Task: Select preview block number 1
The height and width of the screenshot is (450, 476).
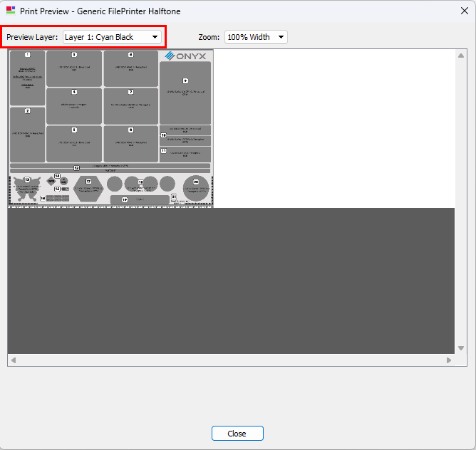Action: pyautogui.click(x=27, y=78)
